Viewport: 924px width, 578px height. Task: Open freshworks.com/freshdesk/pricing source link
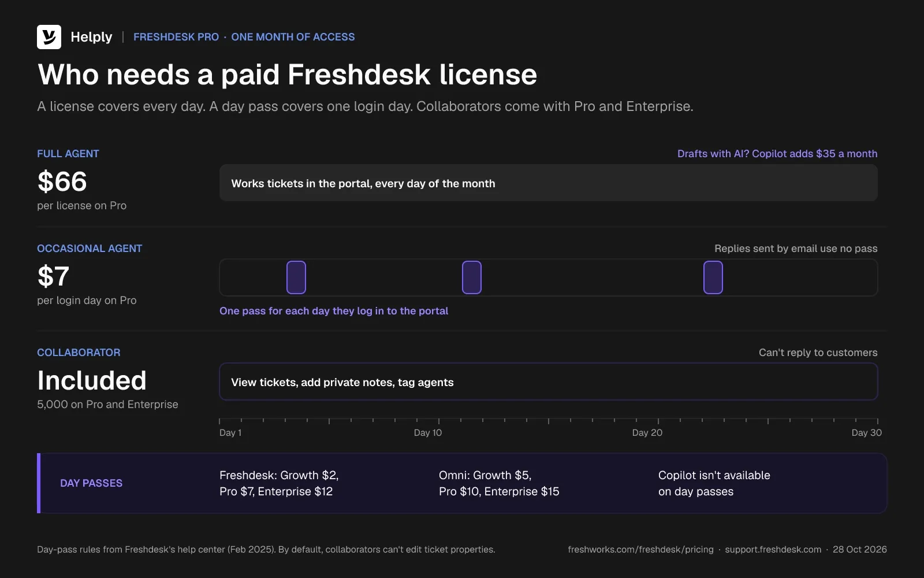coord(640,550)
